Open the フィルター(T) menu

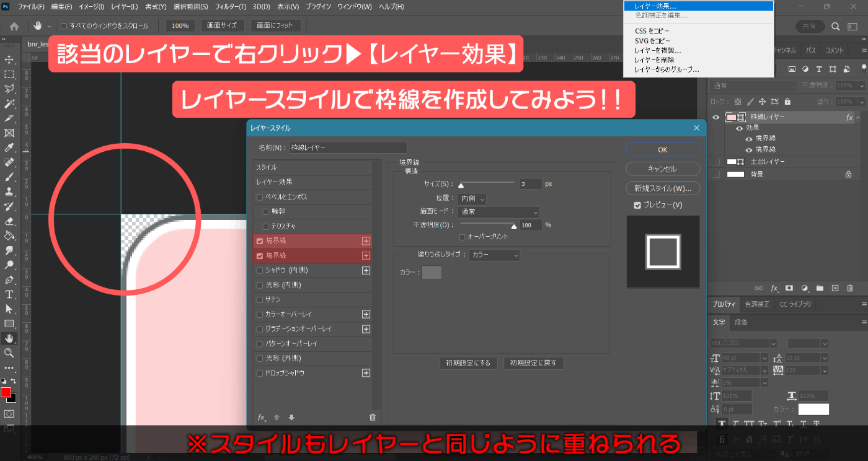(229, 7)
